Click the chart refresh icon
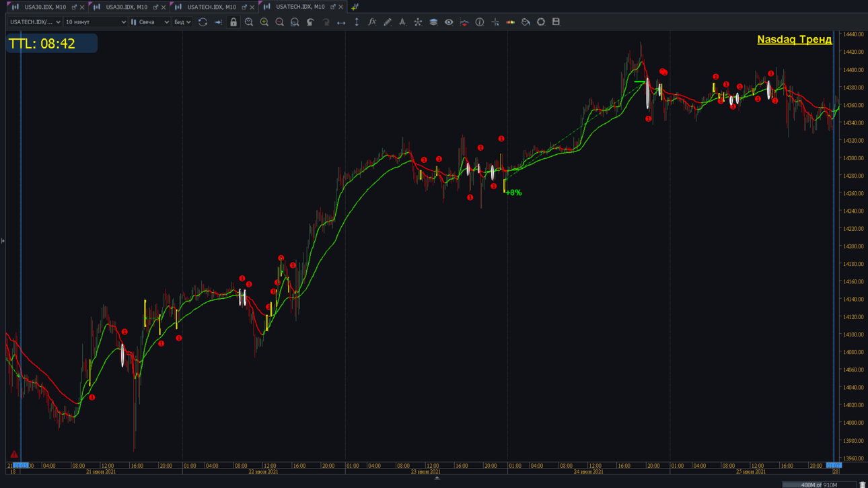This screenshot has height=488, width=868. (x=203, y=22)
